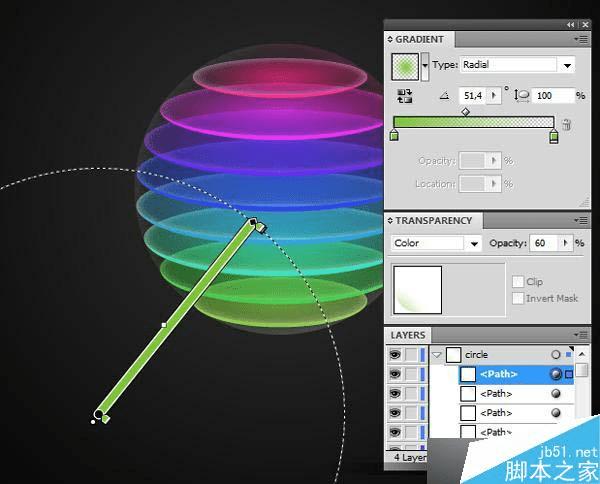Open the Gradient panel options menu

(x=581, y=39)
